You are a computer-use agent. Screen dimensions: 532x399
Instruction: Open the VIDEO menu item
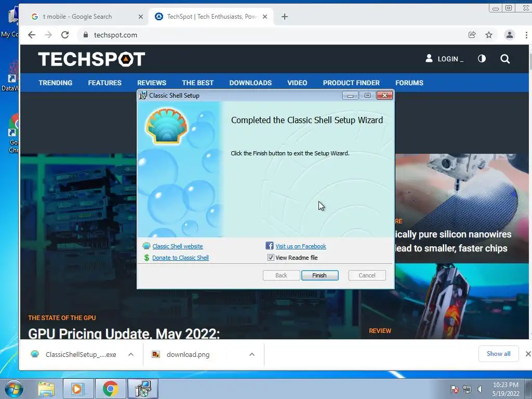[297, 83]
